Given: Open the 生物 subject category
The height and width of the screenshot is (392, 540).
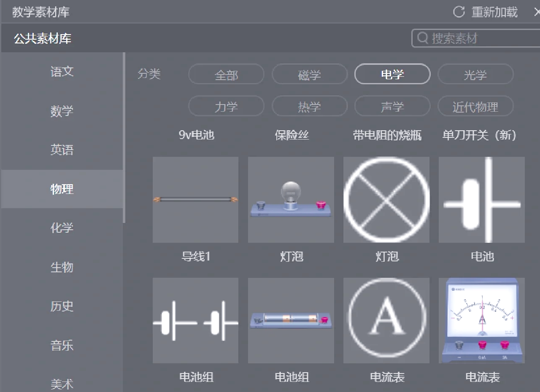Looking at the screenshot, I should click(x=62, y=267).
